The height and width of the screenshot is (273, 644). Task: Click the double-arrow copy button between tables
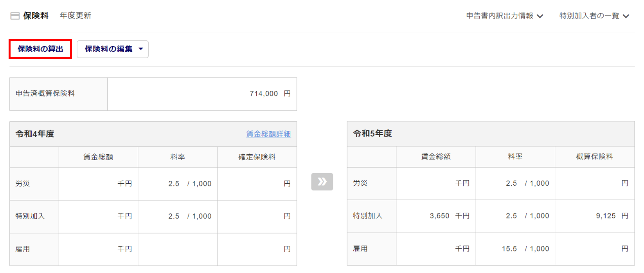pos(322,182)
